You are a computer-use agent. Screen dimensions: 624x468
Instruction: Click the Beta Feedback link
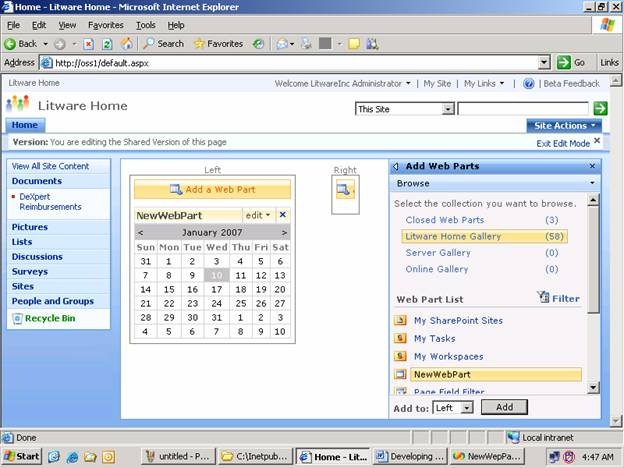(571, 84)
